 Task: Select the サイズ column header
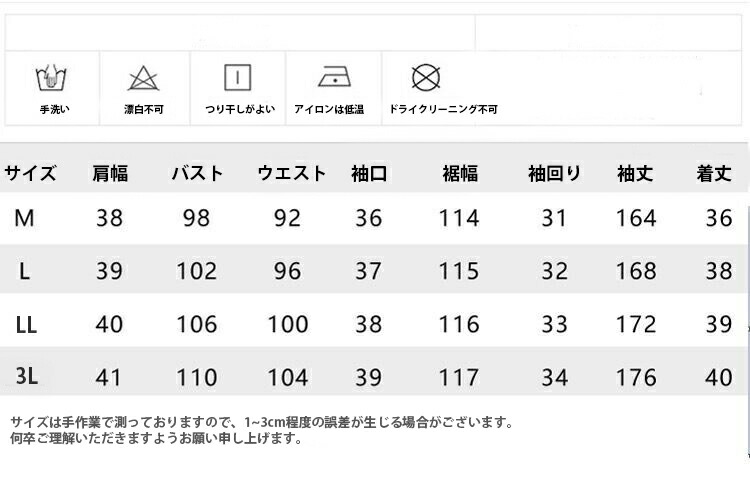click(30, 173)
